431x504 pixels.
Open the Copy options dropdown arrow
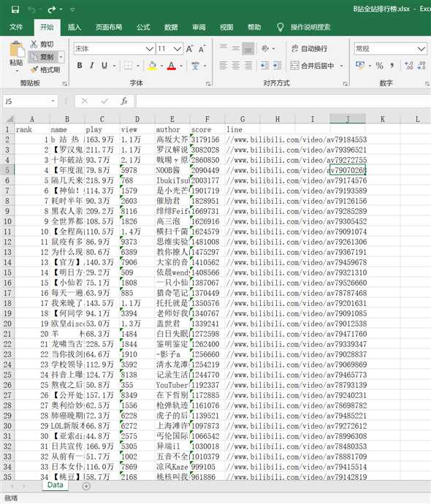click(x=61, y=57)
